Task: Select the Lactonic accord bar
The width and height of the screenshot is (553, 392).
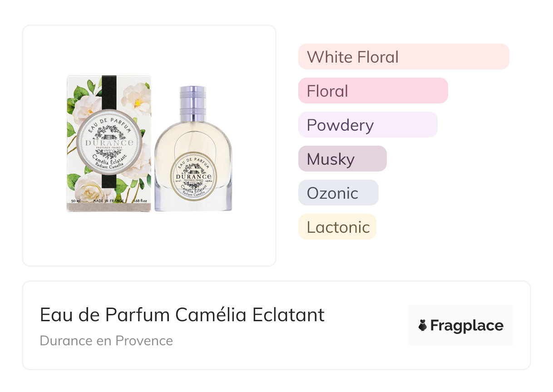Action: (337, 227)
